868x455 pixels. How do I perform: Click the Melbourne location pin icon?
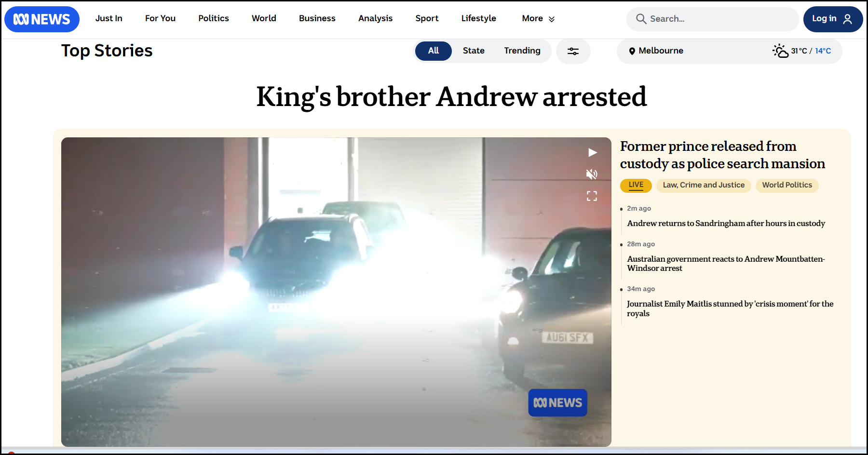[x=632, y=51]
